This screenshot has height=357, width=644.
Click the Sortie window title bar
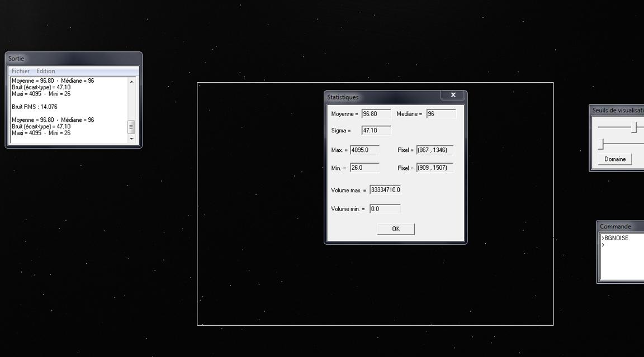click(x=74, y=58)
